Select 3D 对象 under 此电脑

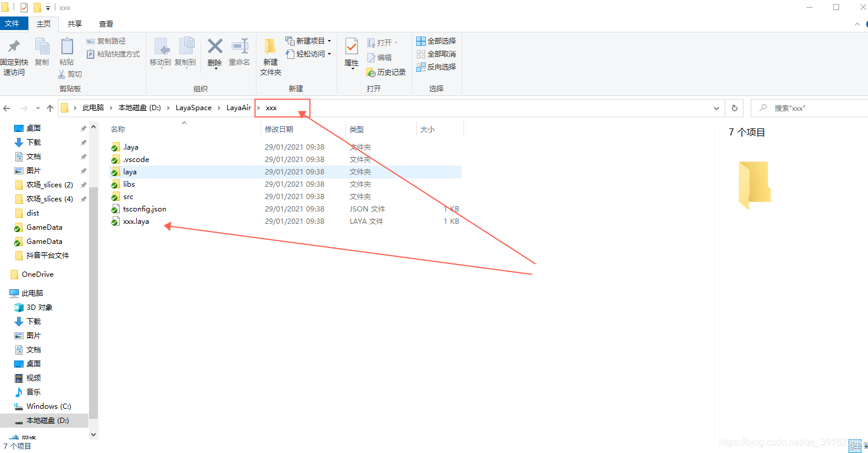pyautogui.click(x=40, y=307)
